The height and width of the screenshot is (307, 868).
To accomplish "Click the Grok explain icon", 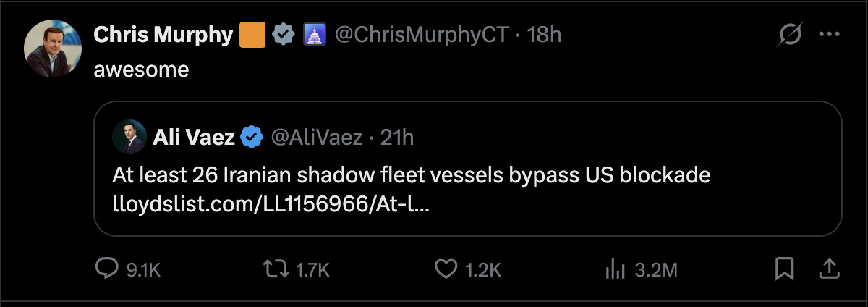I will [790, 35].
